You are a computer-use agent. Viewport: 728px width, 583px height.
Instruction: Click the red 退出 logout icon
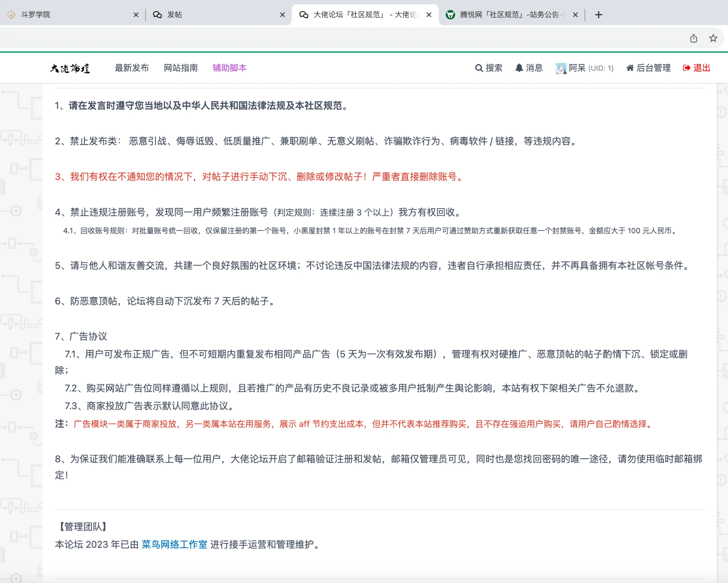(686, 68)
